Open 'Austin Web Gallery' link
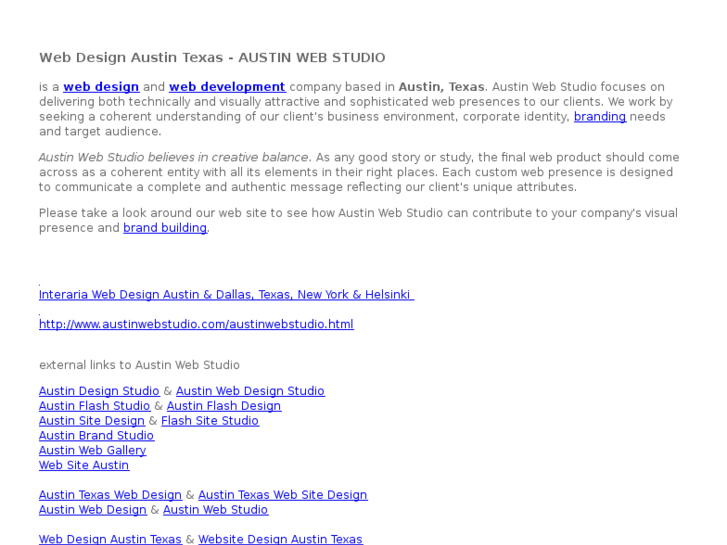The height and width of the screenshot is (545, 727). tap(93, 450)
